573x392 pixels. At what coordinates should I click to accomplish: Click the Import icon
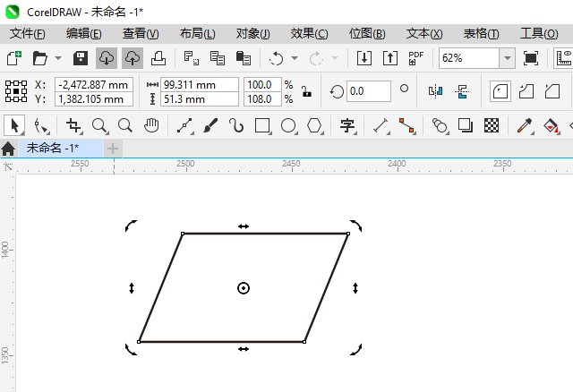point(364,58)
